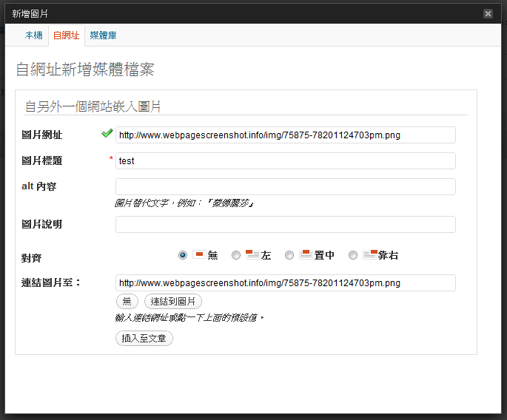Click the right-align image icon
The image size is (507, 420).
point(369,254)
